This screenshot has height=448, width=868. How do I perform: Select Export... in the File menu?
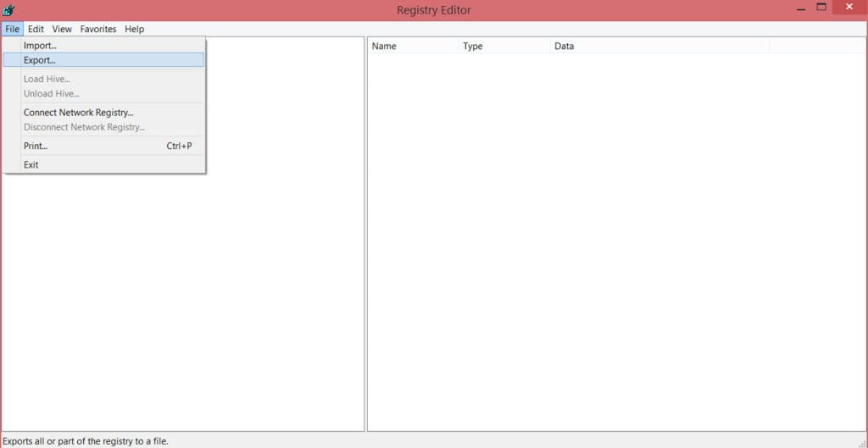[103, 60]
